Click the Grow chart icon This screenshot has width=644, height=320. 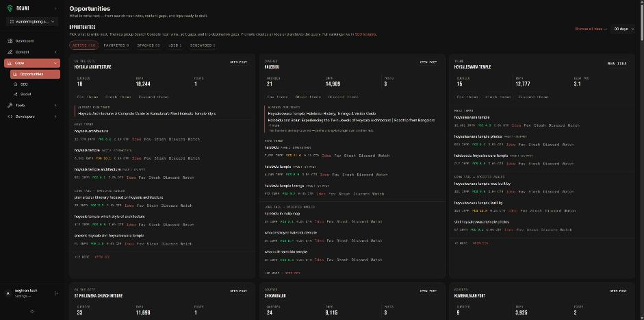10,63
